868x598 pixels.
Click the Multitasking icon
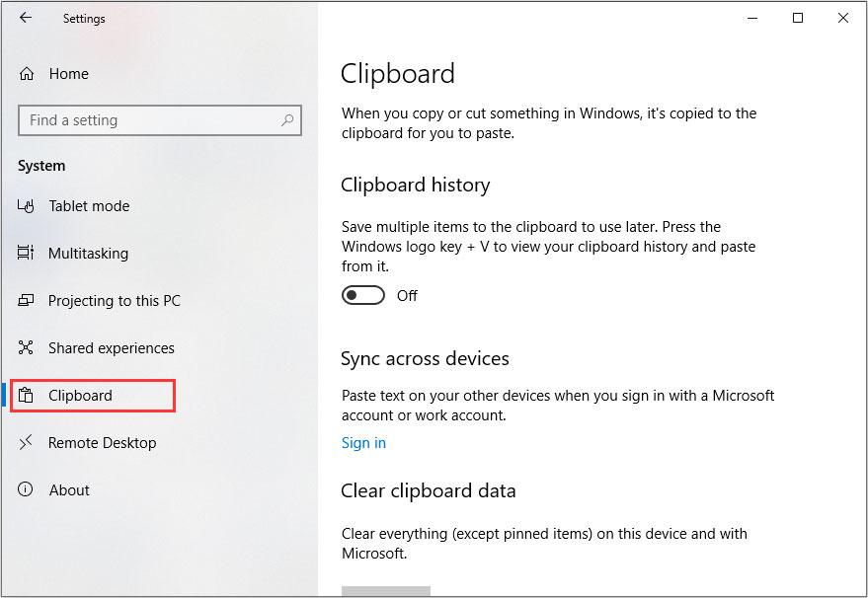coord(25,253)
